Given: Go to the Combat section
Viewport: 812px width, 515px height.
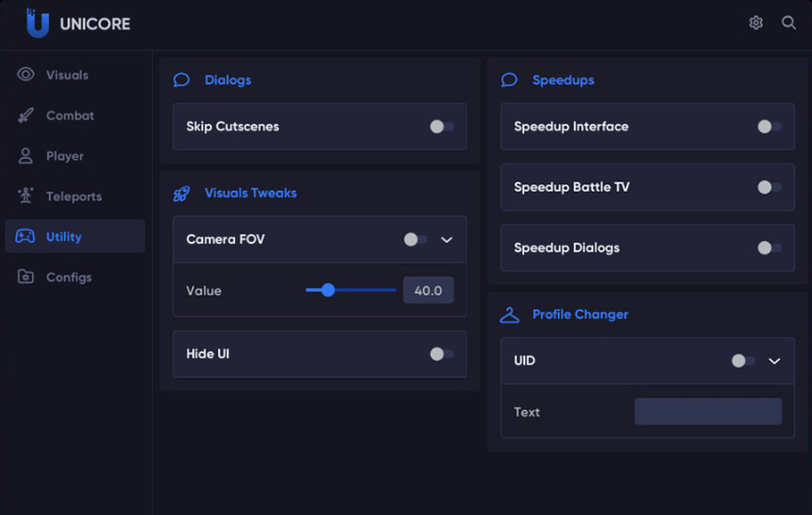Looking at the screenshot, I should [76, 115].
